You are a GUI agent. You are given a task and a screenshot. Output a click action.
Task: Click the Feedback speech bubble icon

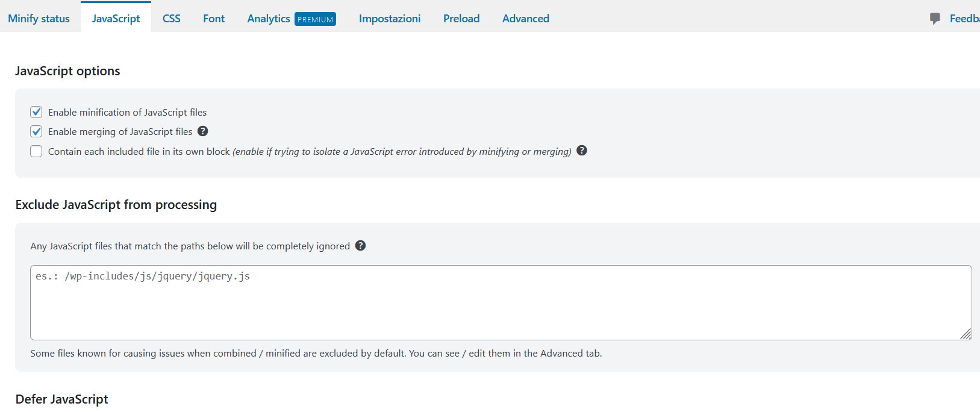pos(935,19)
